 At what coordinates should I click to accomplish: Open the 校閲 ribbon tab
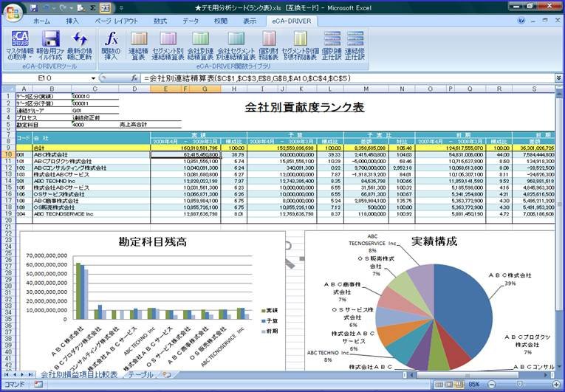(x=221, y=21)
